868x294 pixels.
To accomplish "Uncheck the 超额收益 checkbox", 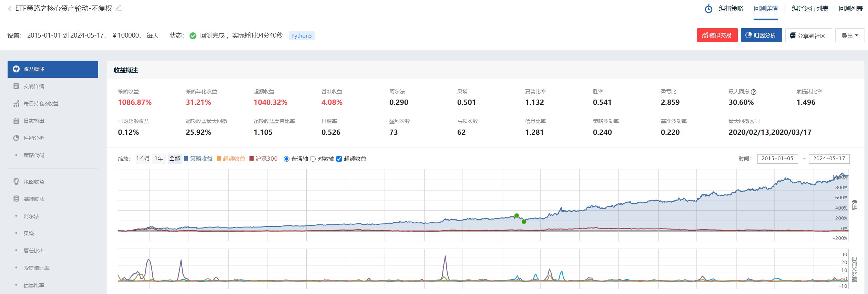I will point(339,159).
